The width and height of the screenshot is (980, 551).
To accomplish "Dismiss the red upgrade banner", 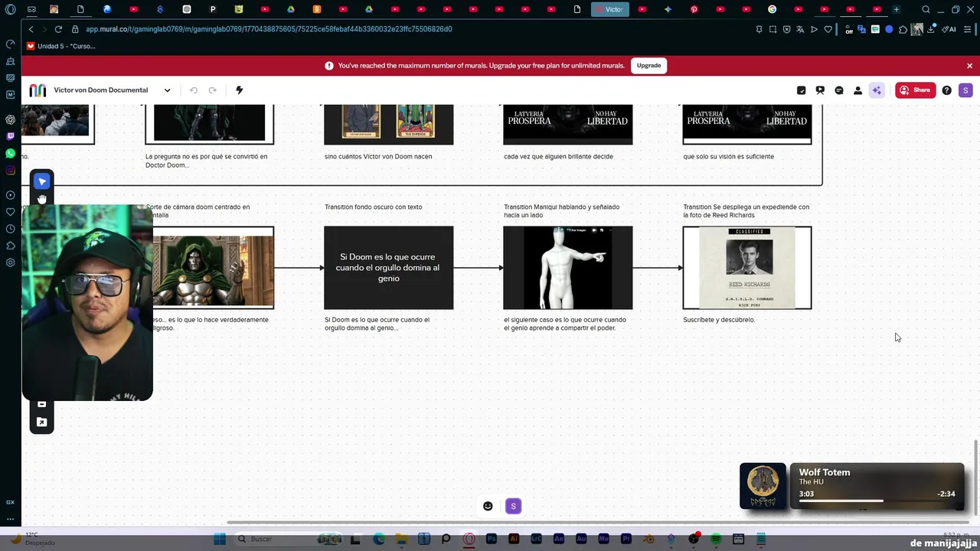I will (x=969, y=66).
